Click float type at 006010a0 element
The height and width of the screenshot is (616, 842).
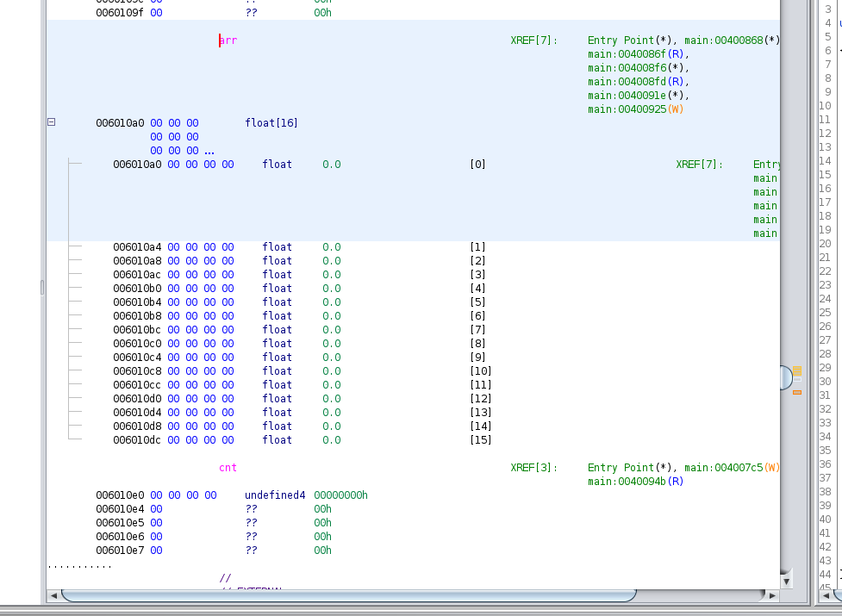278,165
